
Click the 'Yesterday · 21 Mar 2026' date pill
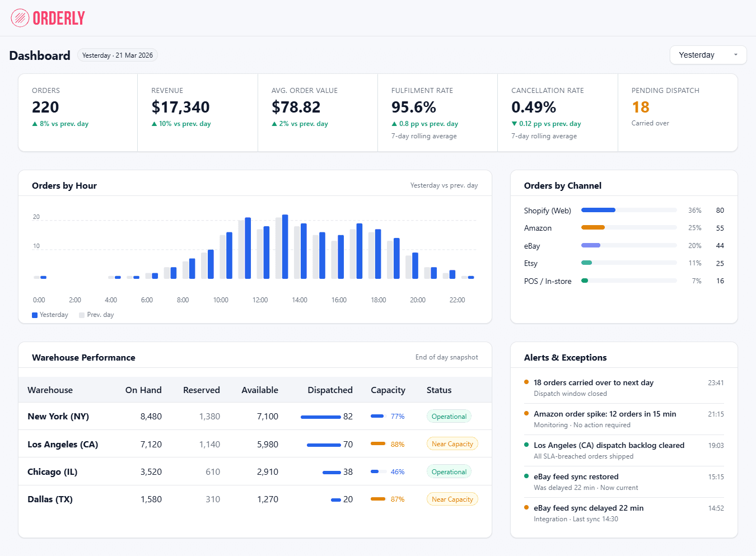118,55
